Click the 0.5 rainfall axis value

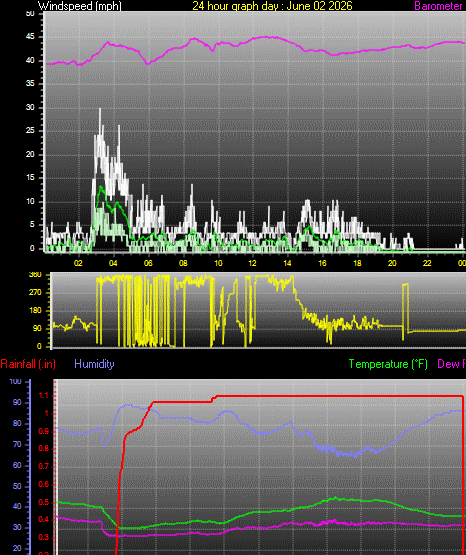click(43, 502)
